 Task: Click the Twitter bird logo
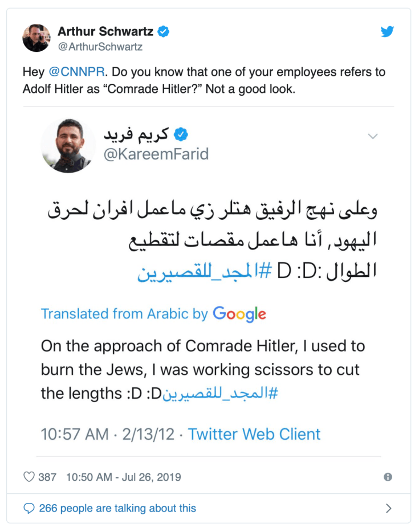(x=387, y=32)
